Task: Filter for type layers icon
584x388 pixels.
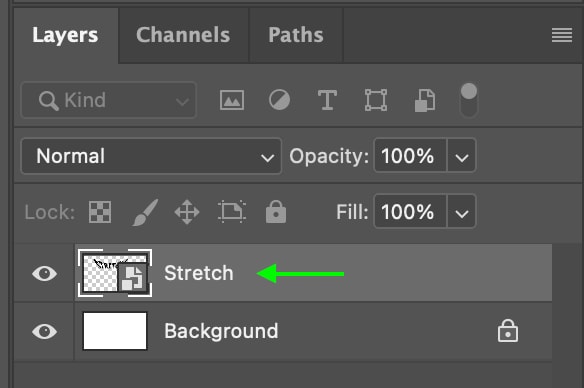Action: pyautogui.click(x=327, y=100)
